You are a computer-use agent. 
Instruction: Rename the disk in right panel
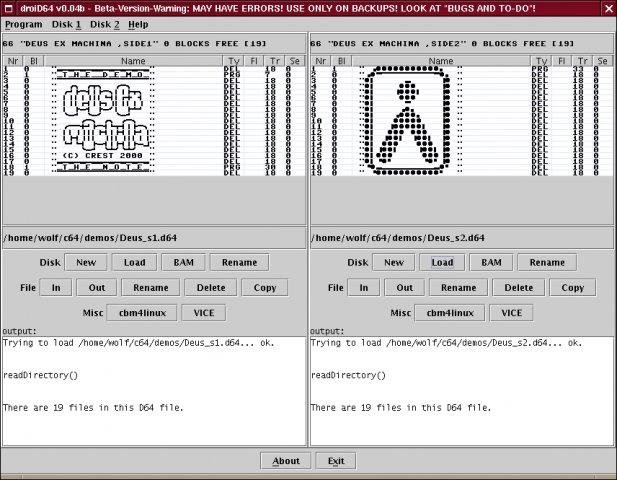[547, 262]
